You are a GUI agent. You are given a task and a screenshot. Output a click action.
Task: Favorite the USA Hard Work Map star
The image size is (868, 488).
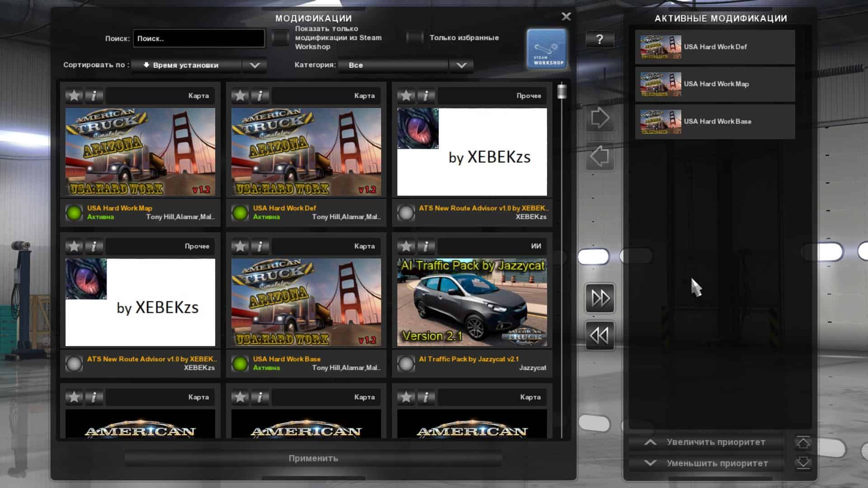pyautogui.click(x=74, y=95)
